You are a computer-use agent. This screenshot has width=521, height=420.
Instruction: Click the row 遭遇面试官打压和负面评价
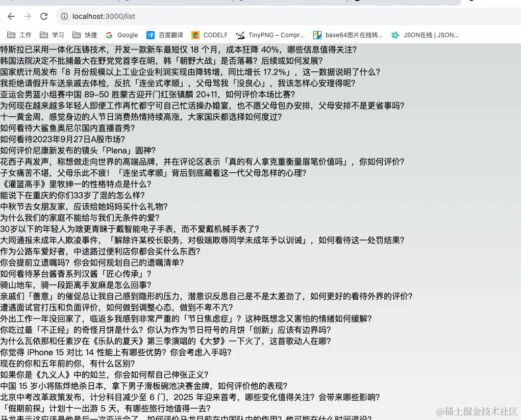(117, 308)
